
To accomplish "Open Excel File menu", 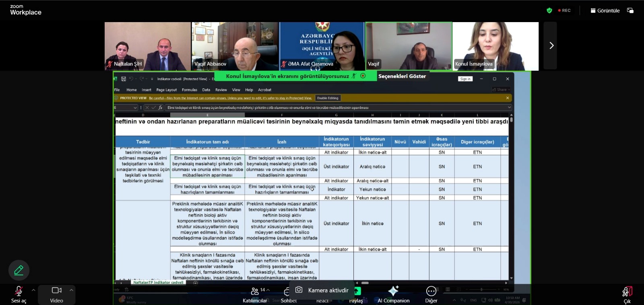I will (117, 90).
